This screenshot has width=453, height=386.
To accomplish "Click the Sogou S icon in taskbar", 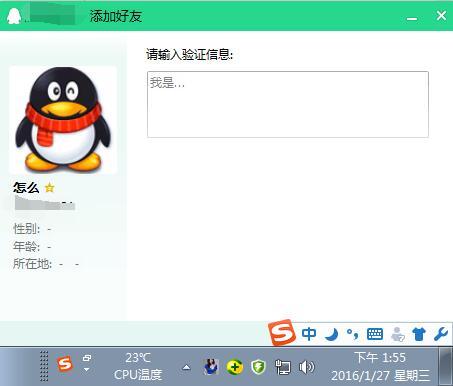I will click(65, 364).
